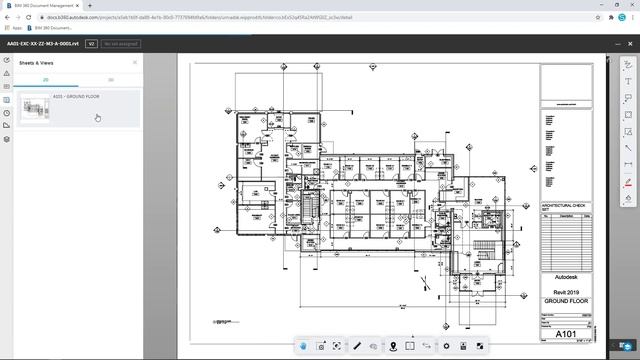
Task: Select the cloud/image markup tool
Action: [x=628, y=131]
